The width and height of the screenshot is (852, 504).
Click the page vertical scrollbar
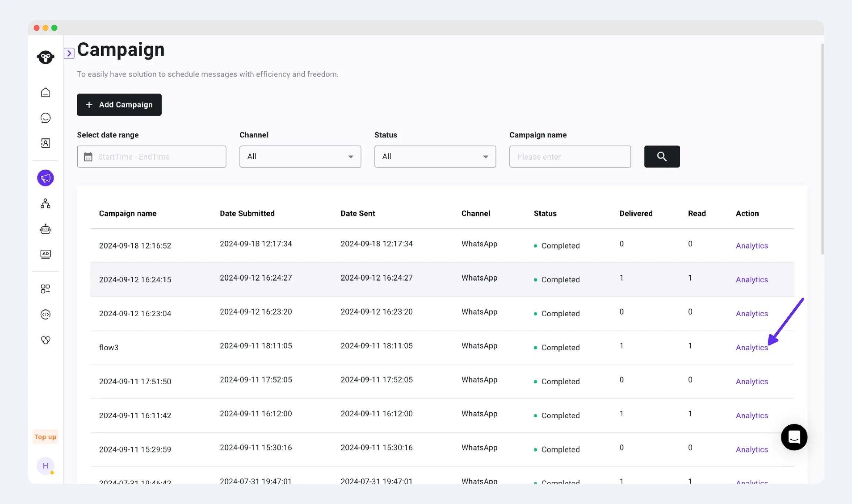point(822,149)
